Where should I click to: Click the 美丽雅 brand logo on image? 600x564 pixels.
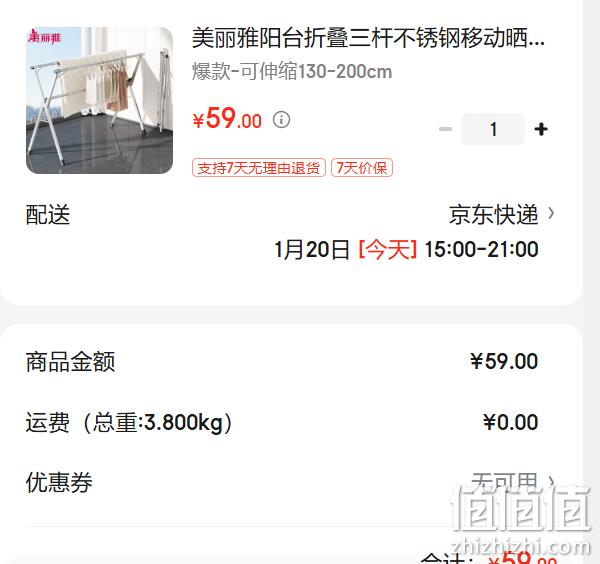coord(44,37)
